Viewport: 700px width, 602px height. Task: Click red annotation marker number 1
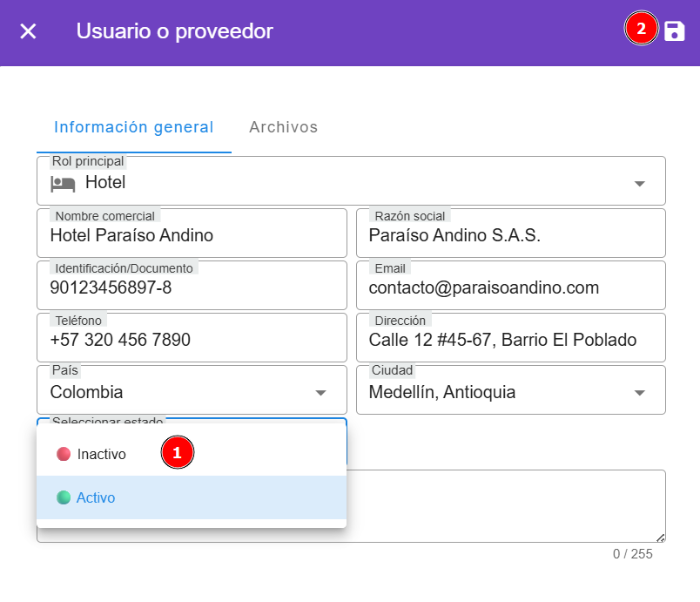pos(178,453)
